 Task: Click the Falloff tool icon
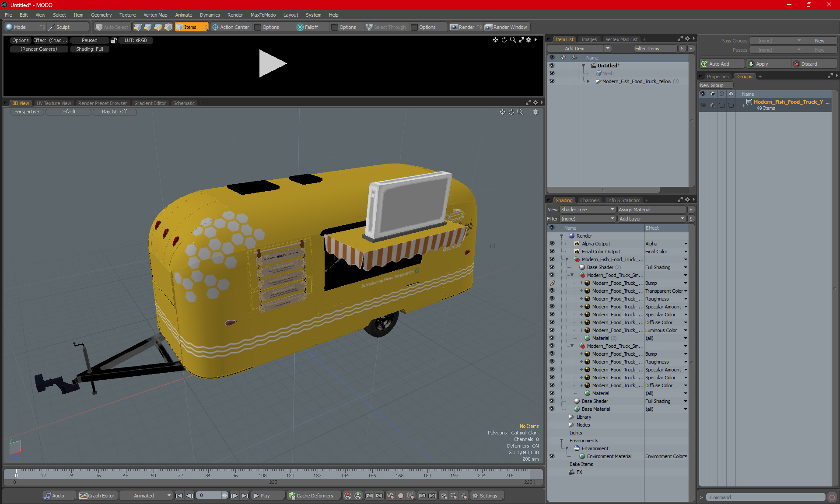(300, 27)
